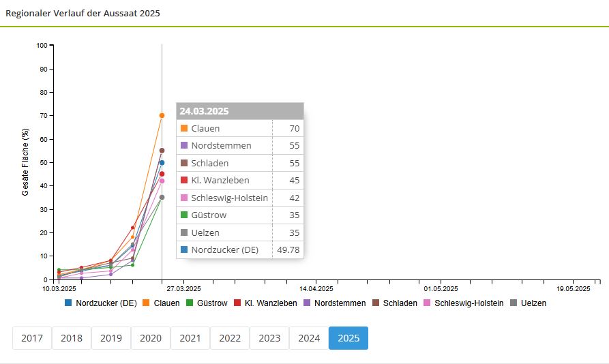Screen dimensions: 609x364
Task: Switch to the 2017 year tab
Action: (x=32, y=338)
